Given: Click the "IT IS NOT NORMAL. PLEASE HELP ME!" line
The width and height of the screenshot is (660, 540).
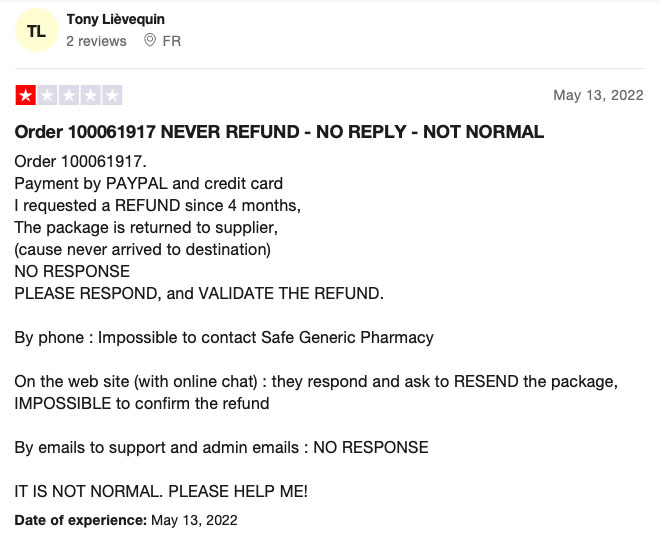Looking at the screenshot, I should 161,491.
